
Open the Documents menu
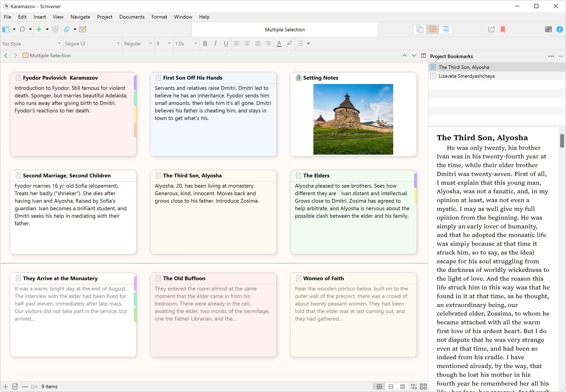tap(132, 17)
